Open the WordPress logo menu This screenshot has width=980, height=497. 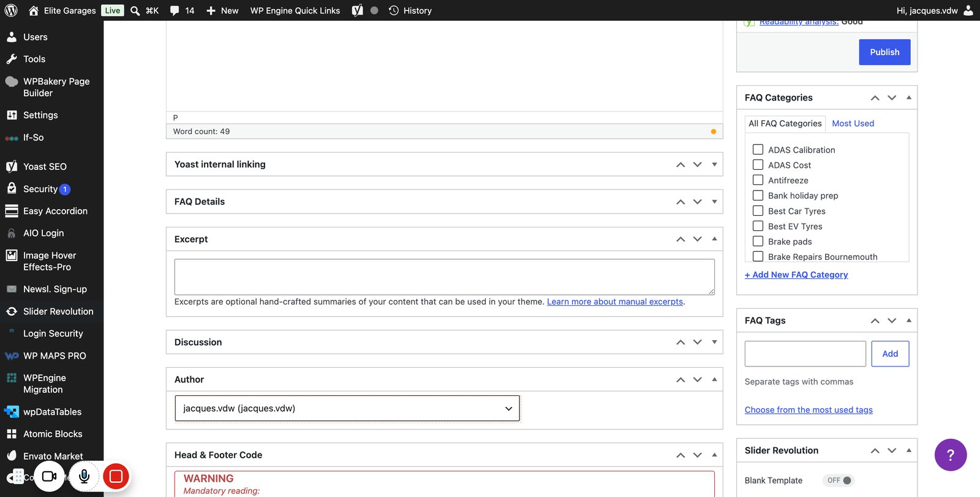click(11, 10)
